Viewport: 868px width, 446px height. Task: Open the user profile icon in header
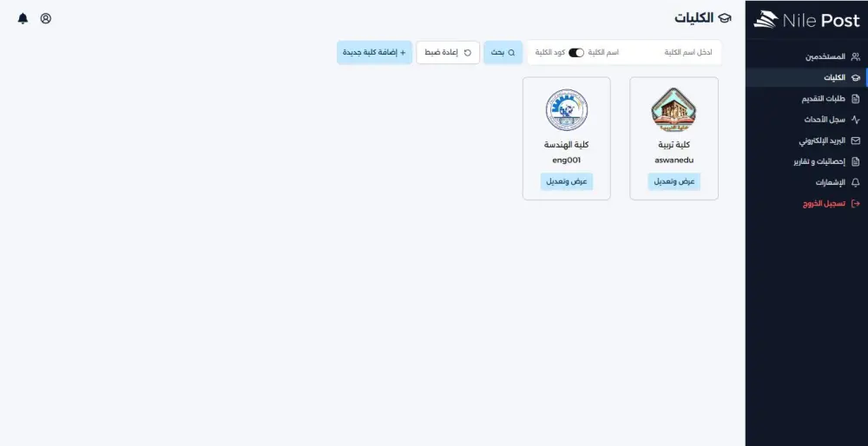coord(46,18)
